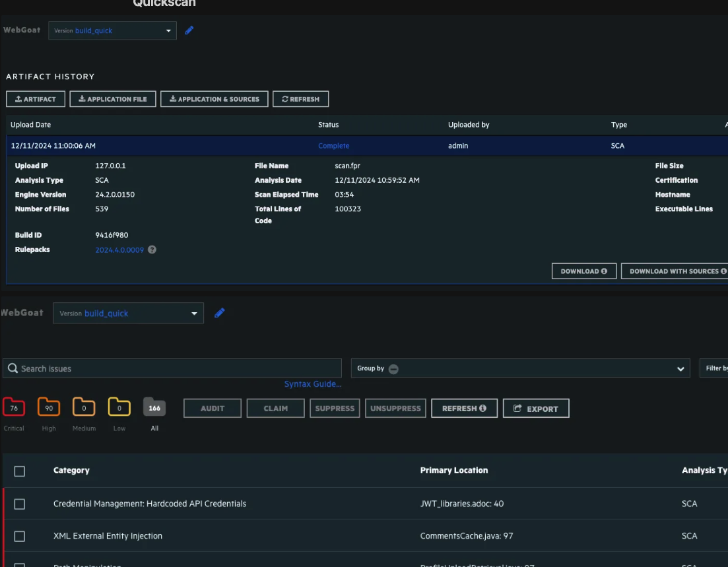The width and height of the screenshot is (728, 567).
Task: Click the Low severity folder icon
Action: 119,408
